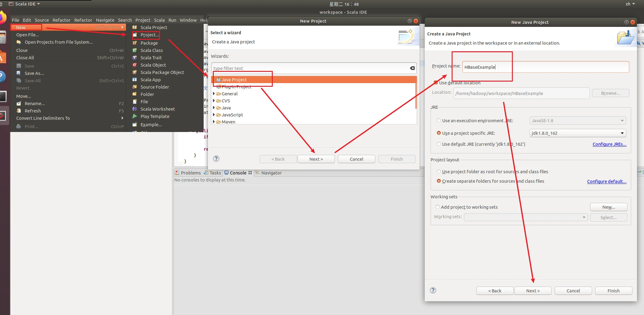The height and width of the screenshot is (315, 644).
Task: Click the Play Template green arrow icon
Action: click(135, 116)
